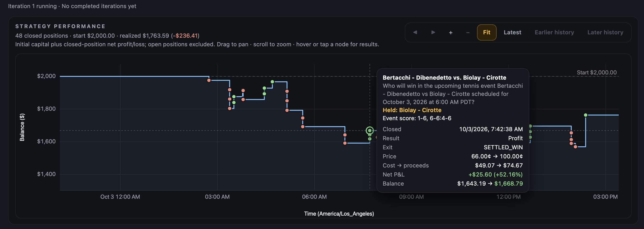This screenshot has width=644, height=229.
Task: Click the price '66.00¢ → 100.00¢'
Action: click(497, 156)
